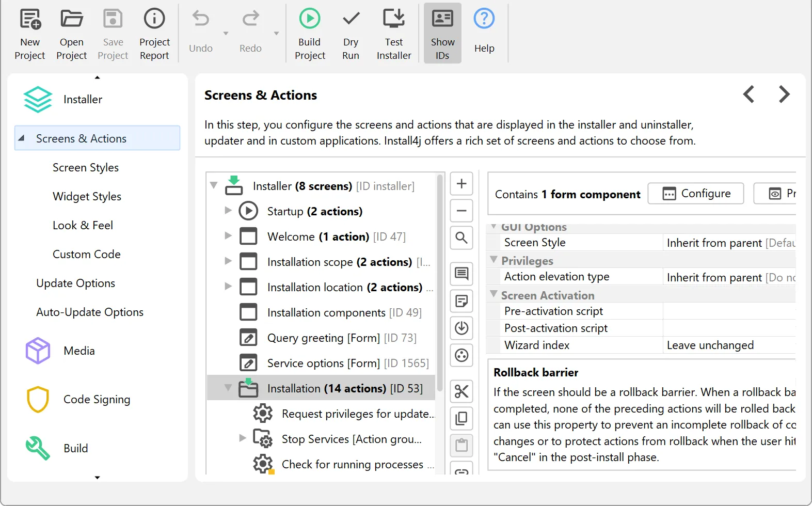Click the sticky-note icon button
812x506 pixels.
(461, 301)
